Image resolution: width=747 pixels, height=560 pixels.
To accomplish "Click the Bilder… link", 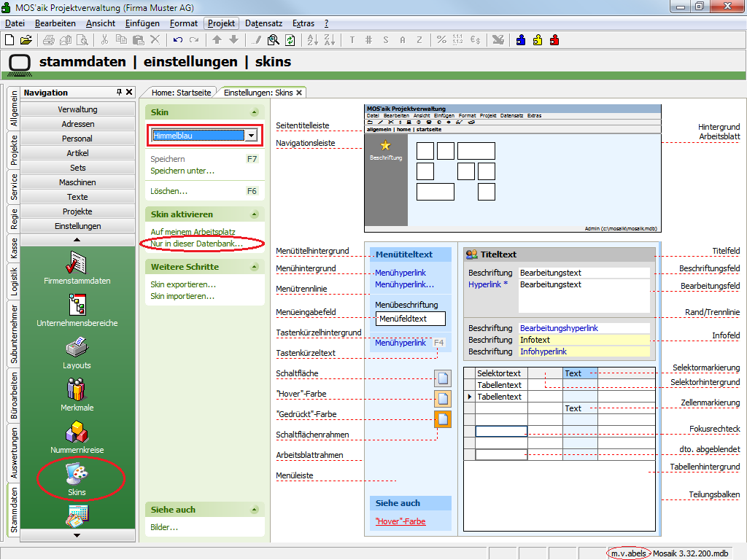I will (164, 527).
